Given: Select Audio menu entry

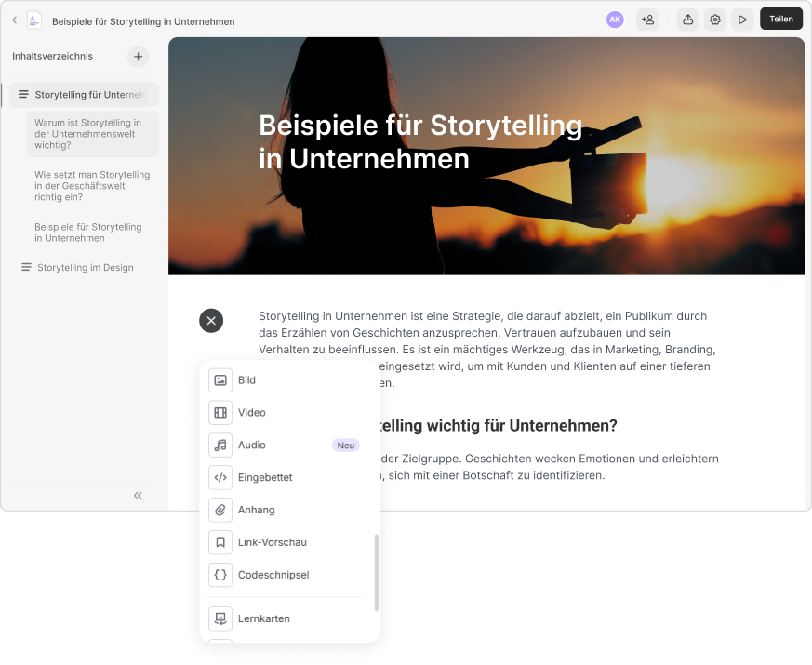Looking at the screenshot, I should point(285,446).
